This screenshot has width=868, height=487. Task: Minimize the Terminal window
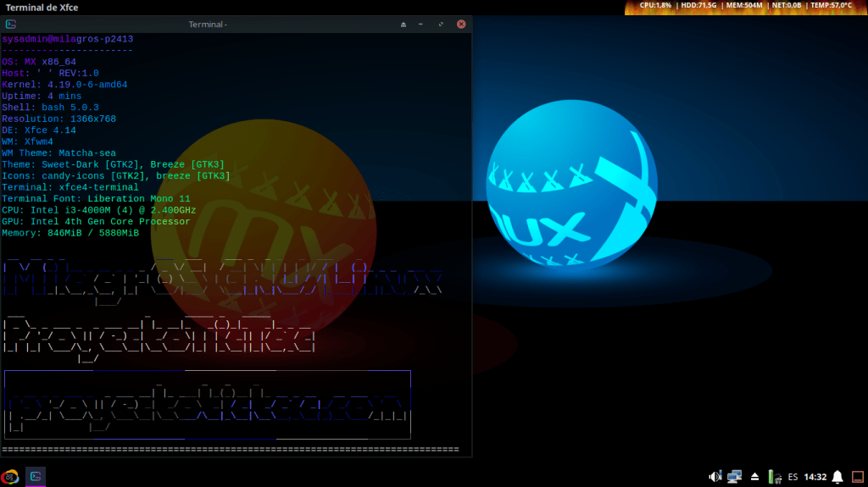click(x=423, y=25)
